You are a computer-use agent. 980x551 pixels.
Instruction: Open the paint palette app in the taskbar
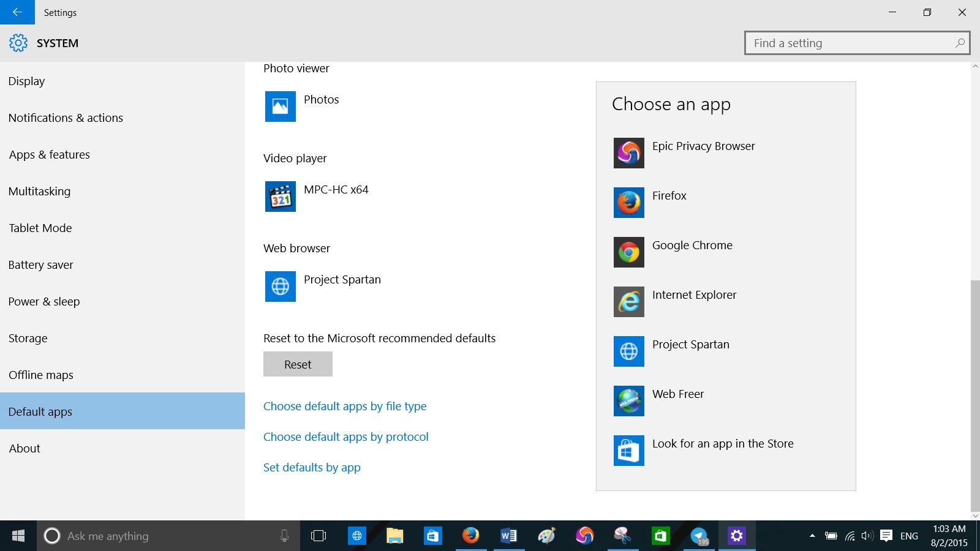(546, 536)
